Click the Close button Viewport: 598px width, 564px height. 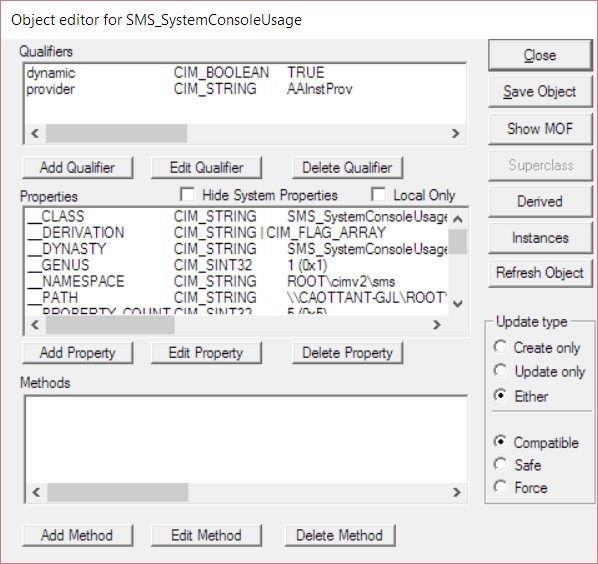[x=540, y=55]
